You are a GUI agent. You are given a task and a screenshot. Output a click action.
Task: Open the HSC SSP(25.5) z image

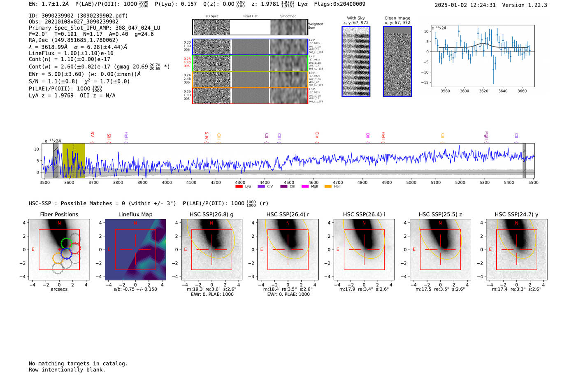(440, 249)
